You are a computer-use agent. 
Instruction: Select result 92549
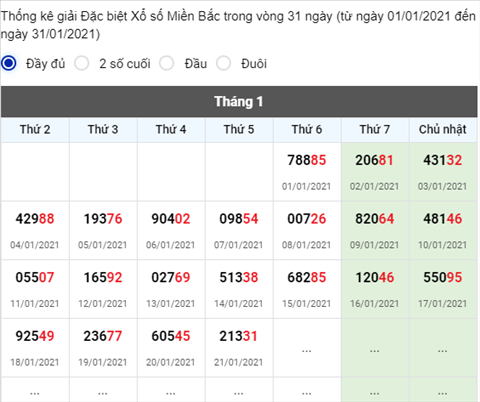(35, 336)
